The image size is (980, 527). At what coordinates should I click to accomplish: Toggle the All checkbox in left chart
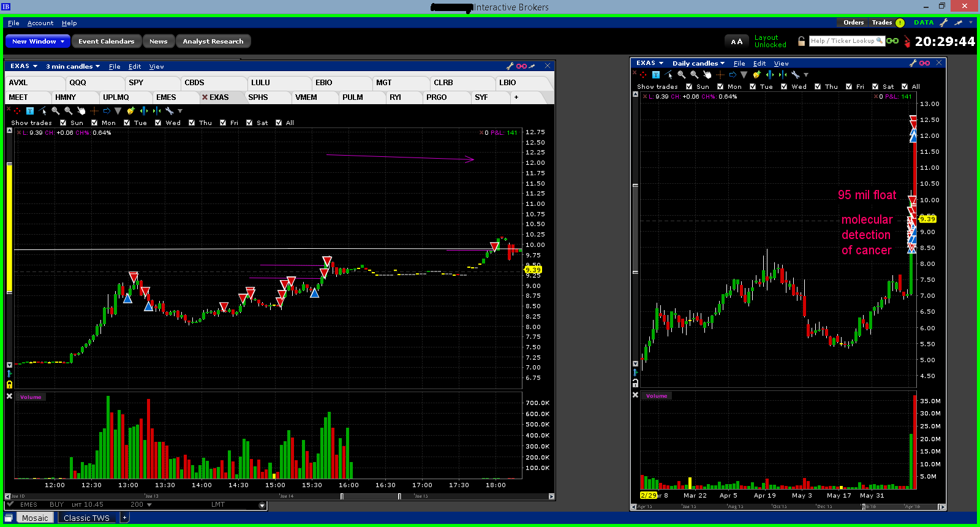click(279, 123)
